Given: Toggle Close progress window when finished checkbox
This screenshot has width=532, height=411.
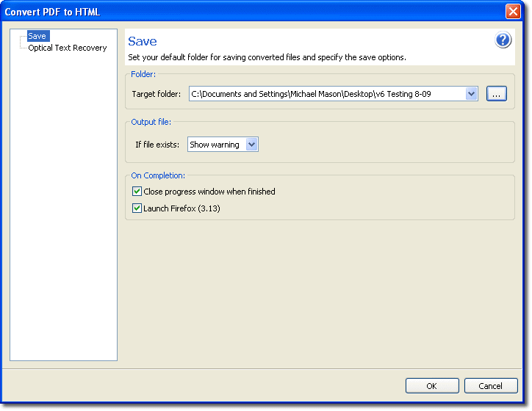Looking at the screenshot, I should pyautogui.click(x=137, y=192).
